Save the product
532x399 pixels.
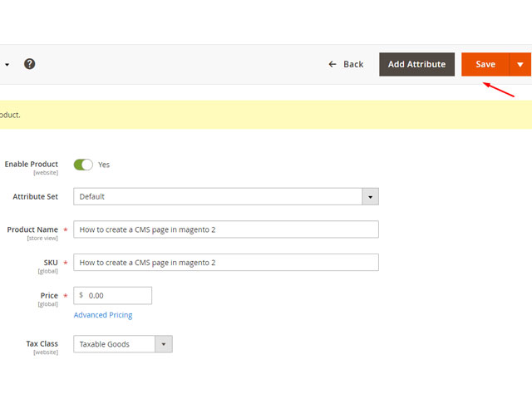[485, 64]
